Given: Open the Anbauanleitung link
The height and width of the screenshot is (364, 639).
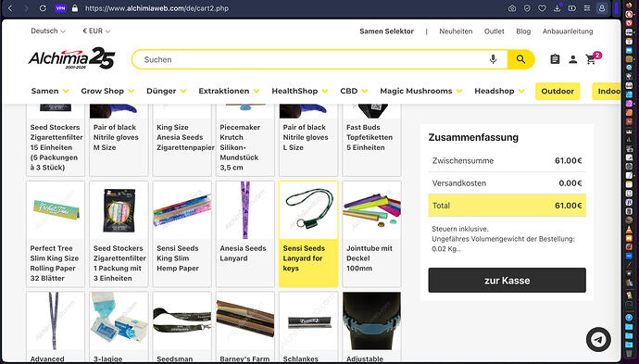Looking at the screenshot, I should pos(568,31).
